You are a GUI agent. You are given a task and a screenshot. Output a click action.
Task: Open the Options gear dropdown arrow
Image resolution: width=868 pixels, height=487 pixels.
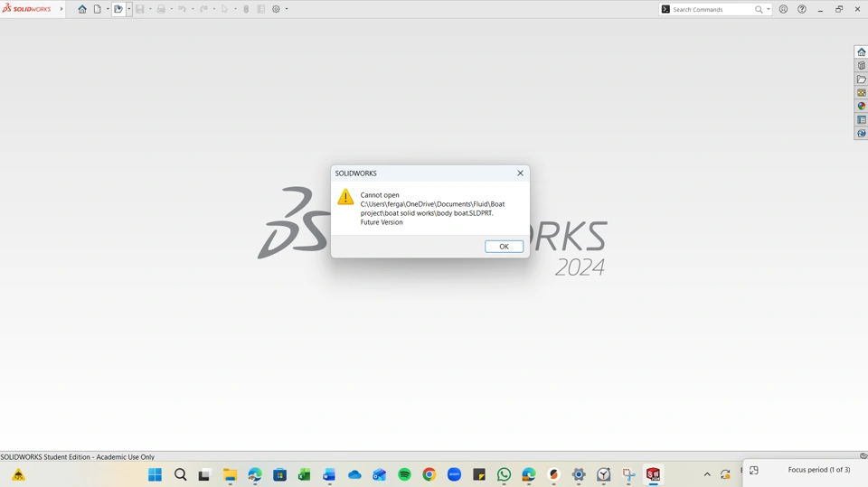tap(287, 9)
